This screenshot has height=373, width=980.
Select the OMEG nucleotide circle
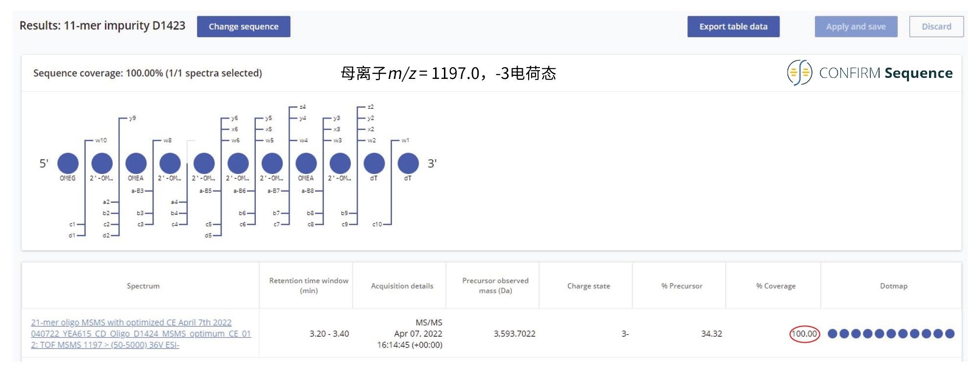coord(68,163)
